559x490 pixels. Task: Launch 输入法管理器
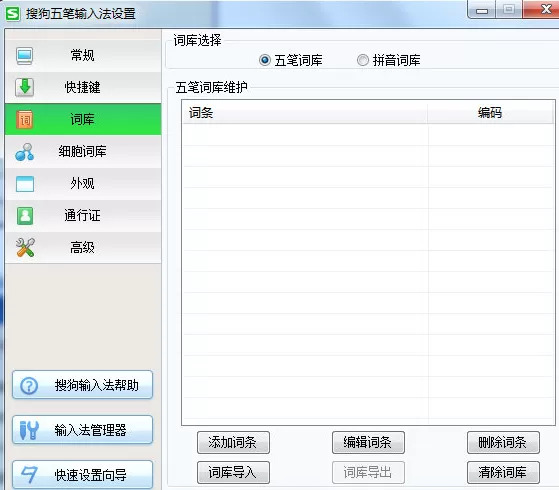click(x=82, y=430)
